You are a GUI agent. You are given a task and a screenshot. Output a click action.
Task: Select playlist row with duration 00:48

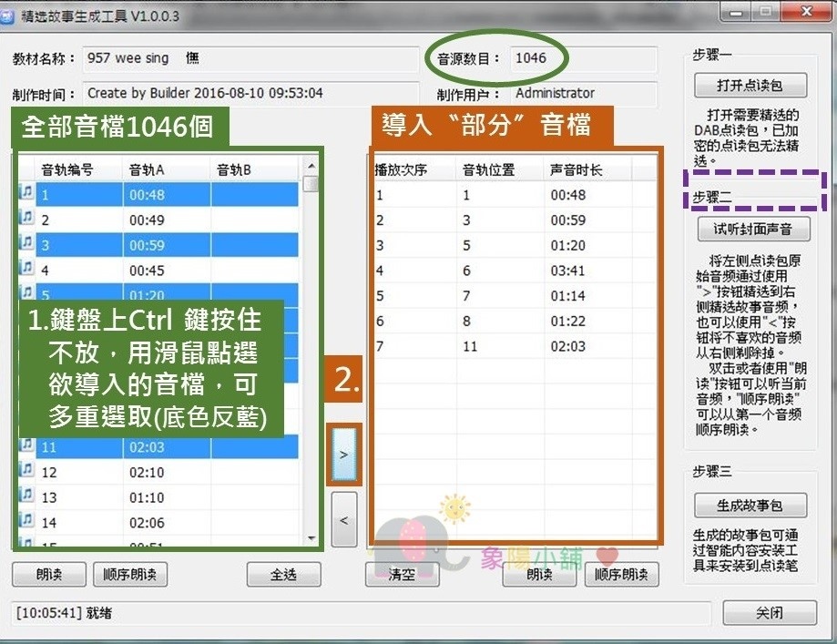(x=515, y=195)
